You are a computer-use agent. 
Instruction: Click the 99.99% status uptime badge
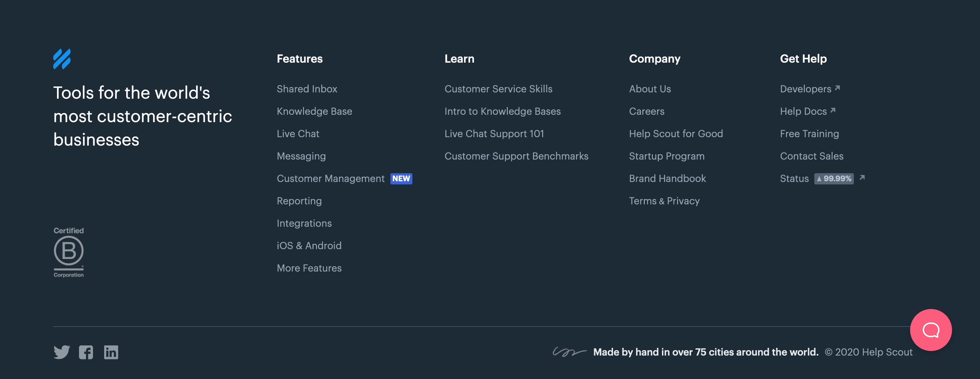point(834,178)
